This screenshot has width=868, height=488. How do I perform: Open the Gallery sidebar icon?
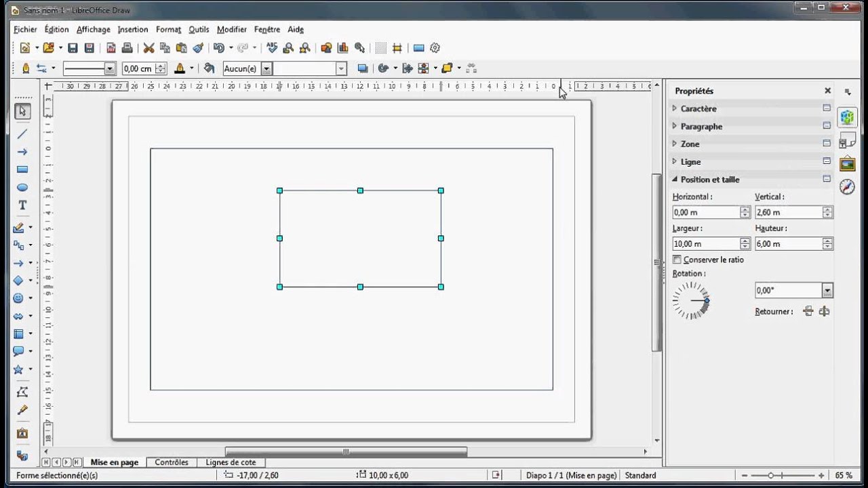click(x=847, y=163)
